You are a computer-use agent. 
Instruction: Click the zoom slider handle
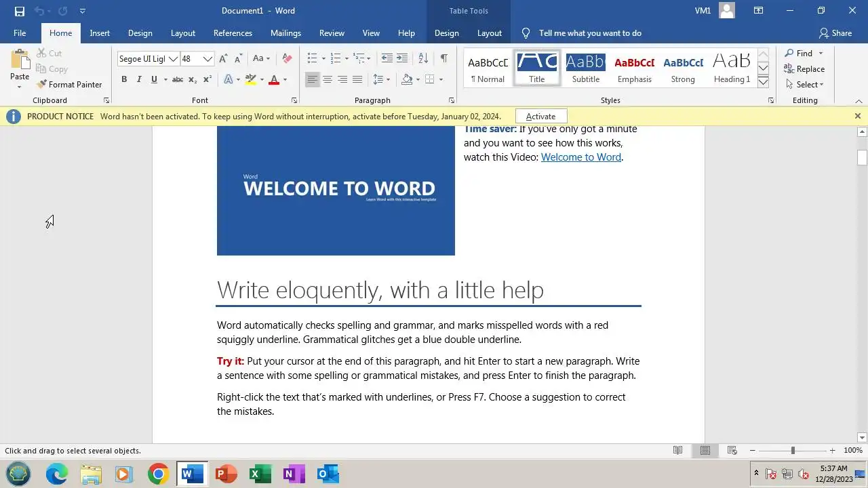793,451
